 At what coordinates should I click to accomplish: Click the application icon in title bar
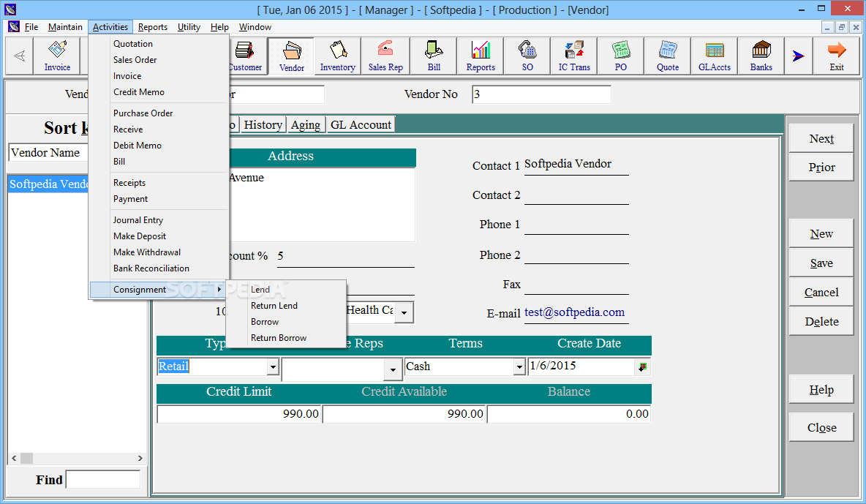(x=10, y=10)
